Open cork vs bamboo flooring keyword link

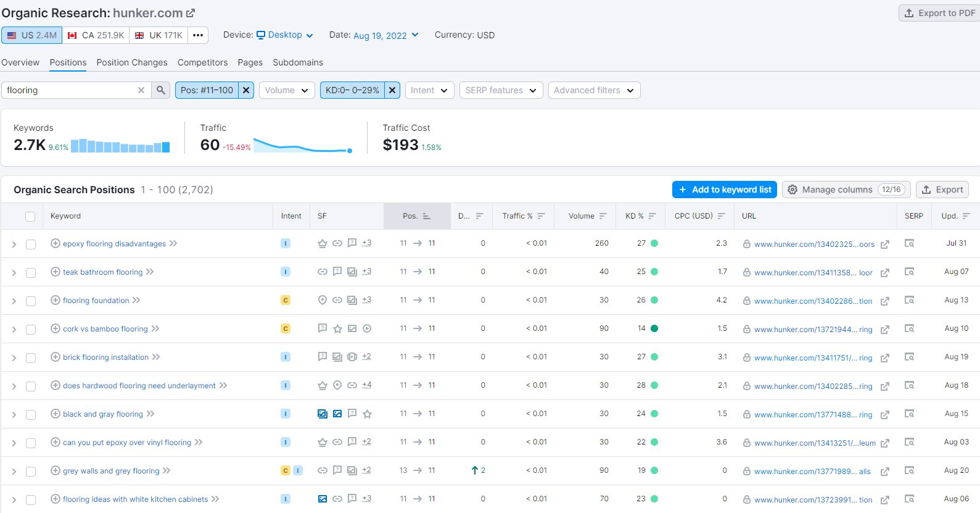[x=105, y=329]
